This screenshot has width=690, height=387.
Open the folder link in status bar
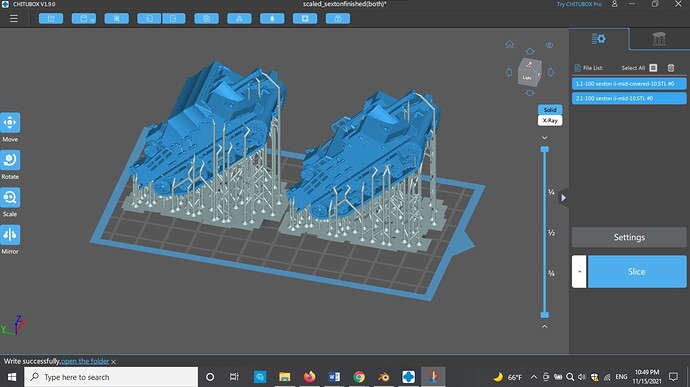(85, 361)
